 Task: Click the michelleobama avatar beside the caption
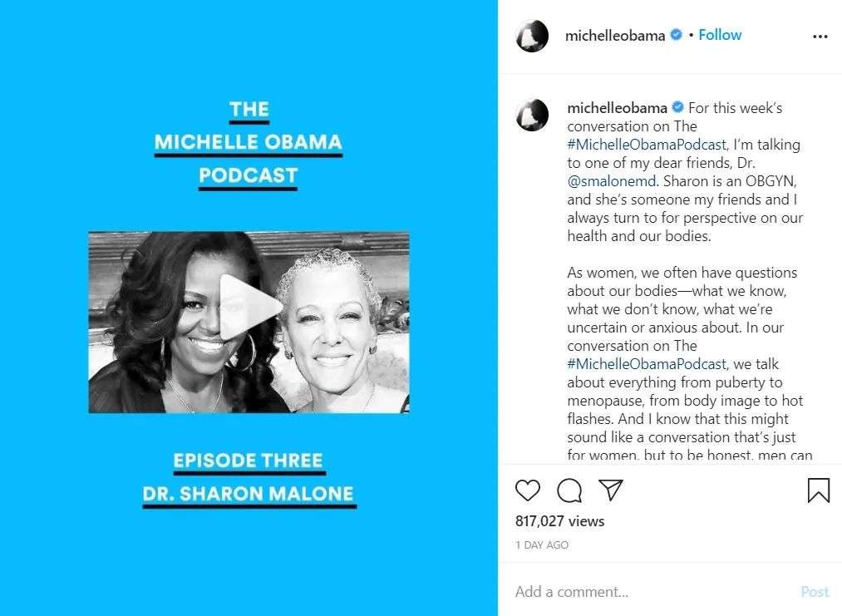(x=532, y=115)
